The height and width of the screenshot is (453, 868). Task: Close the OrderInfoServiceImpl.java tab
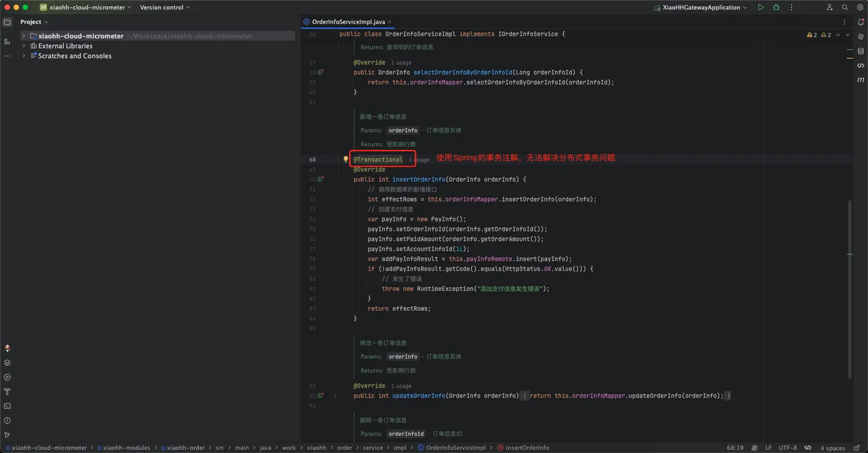(x=389, y=22)
